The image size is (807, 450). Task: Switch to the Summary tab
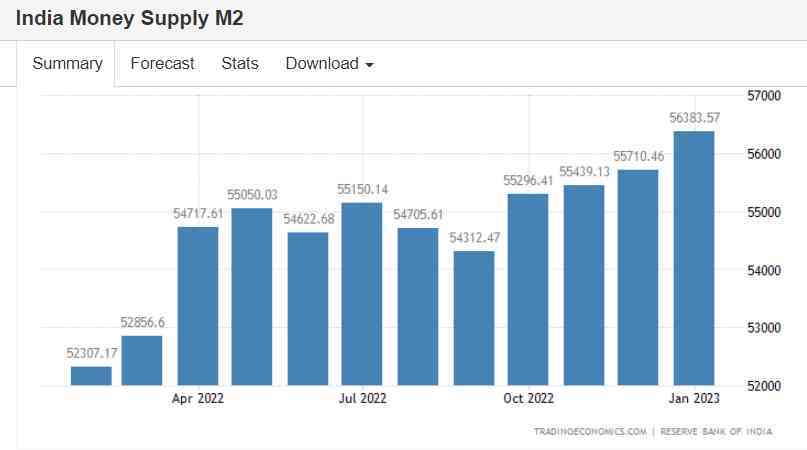tap(67, 63)
